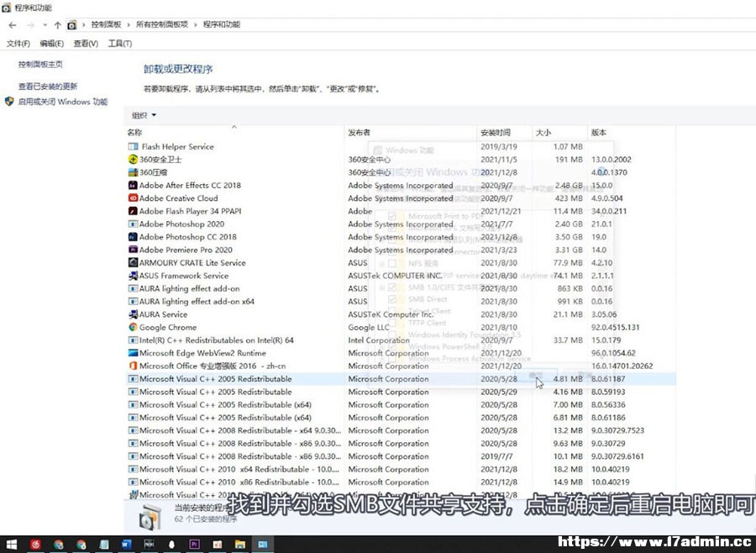
Task: Expand the chevron after 所有控制面板项
Action: [x=196, y=24]
